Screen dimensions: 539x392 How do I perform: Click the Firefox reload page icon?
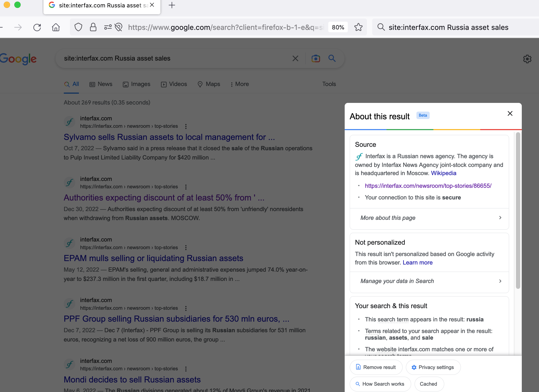tap(37, 27)
